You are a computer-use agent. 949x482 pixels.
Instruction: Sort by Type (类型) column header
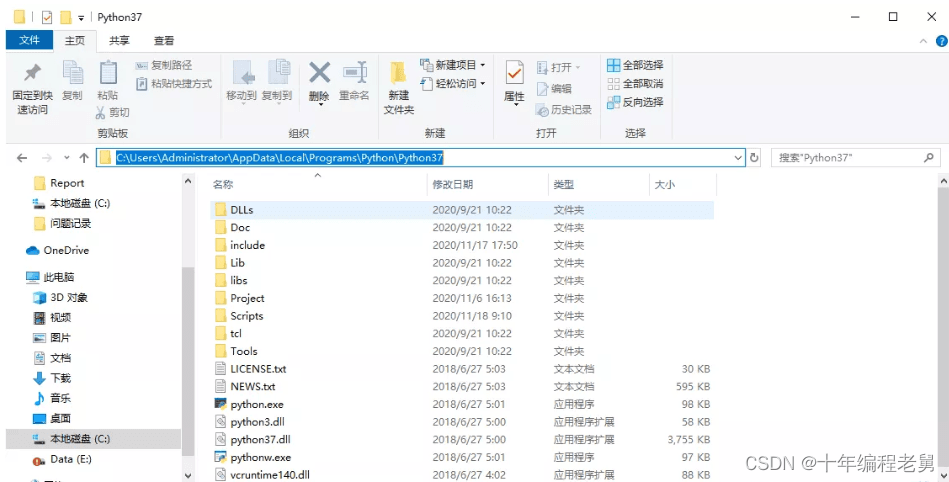click(x=563, y=185)
